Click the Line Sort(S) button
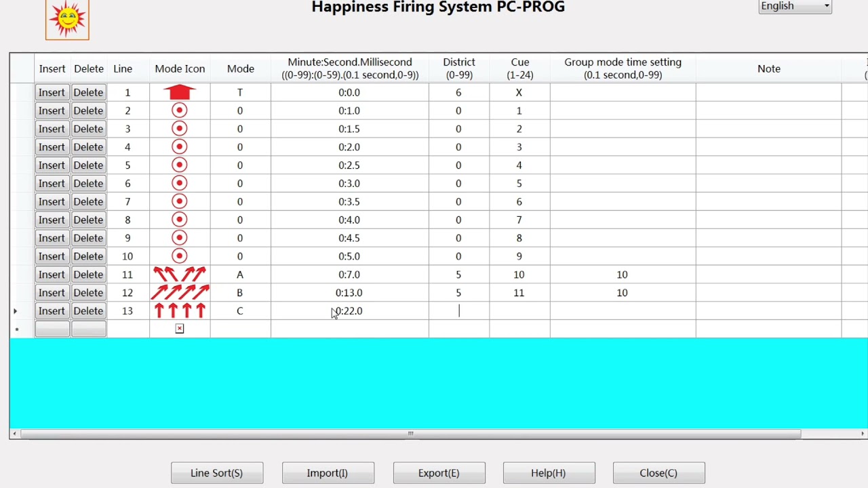The width and height of the screenshot is (868, 488). point(217,473)
